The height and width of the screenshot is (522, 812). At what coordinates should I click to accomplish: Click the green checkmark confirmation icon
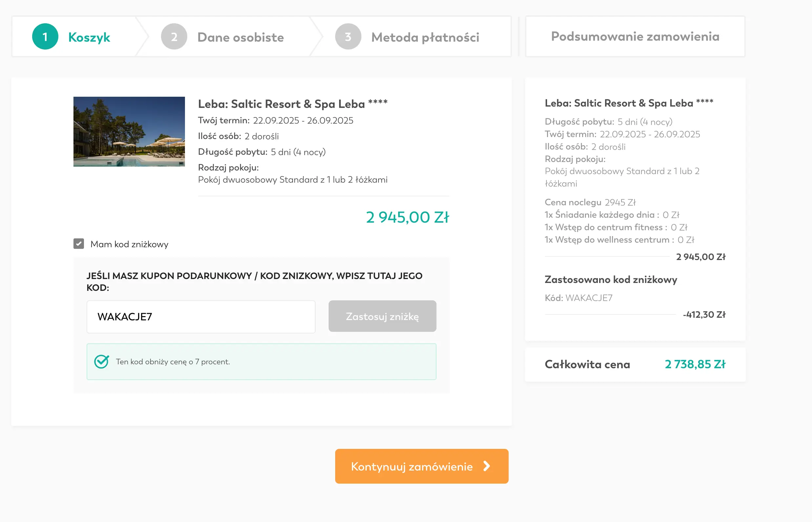tap(101, 362)
